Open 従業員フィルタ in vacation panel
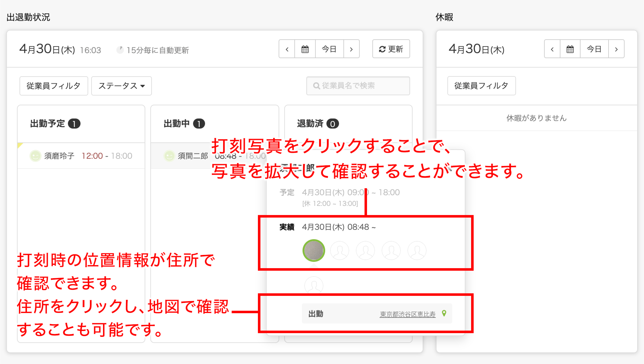 [481, 86]
